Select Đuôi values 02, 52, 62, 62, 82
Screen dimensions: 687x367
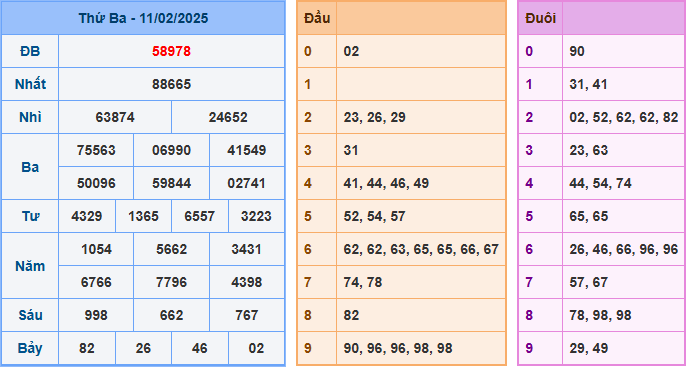tap(624, 117)
